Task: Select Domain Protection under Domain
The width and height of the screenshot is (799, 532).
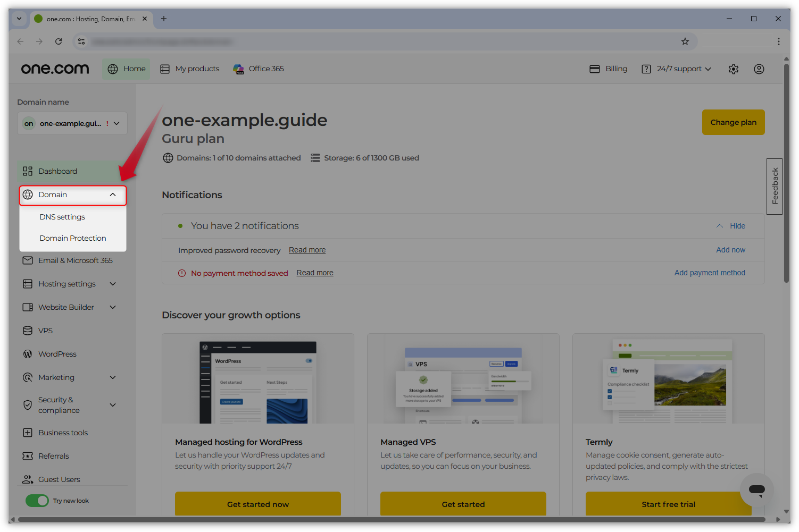Action: tap(73, 238)
